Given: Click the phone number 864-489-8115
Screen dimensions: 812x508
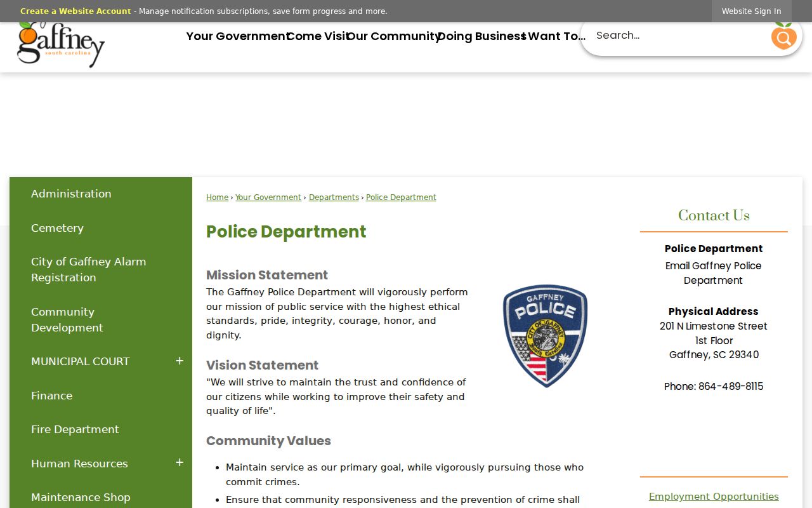Looking at the screenshot, I should click(731, 386).
